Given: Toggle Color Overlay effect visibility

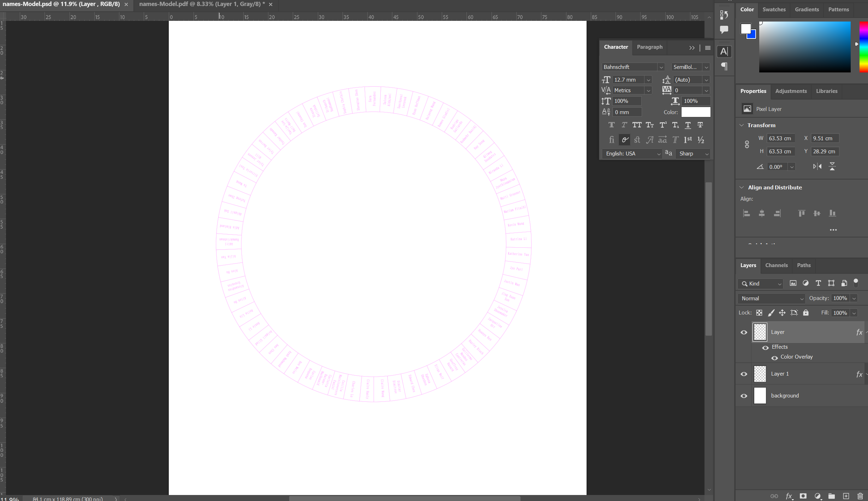Looking at the screenshot, I should coord(774,358).
